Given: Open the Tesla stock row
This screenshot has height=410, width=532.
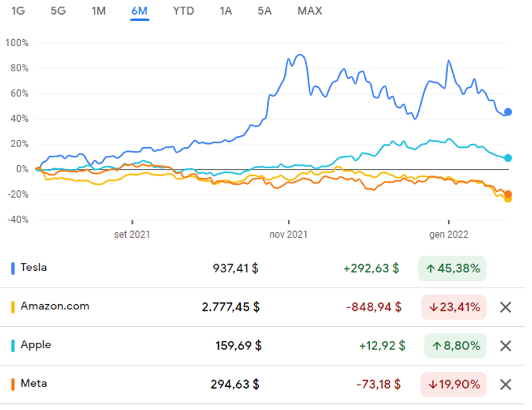Looking at the screenshot, I should pyautogui.click(x=262, y=268).
